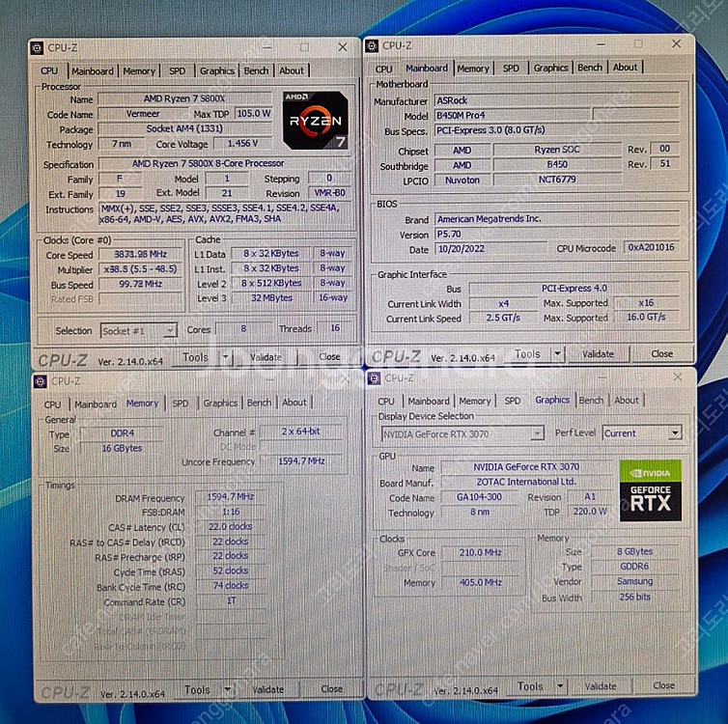Click Validate in the Graphics window
The height and width of the screenshot is (724, 728).
(x=601, y=686)
